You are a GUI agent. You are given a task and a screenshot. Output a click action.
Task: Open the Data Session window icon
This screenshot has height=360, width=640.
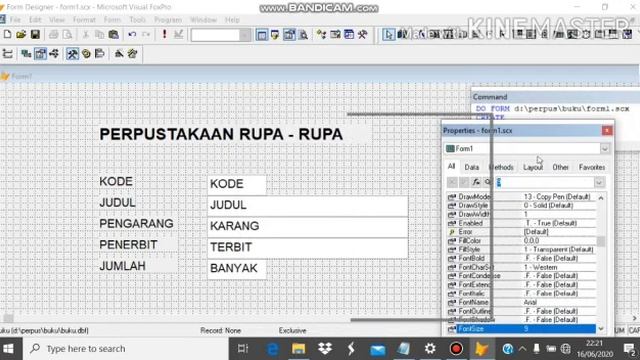tap(275, 35)
